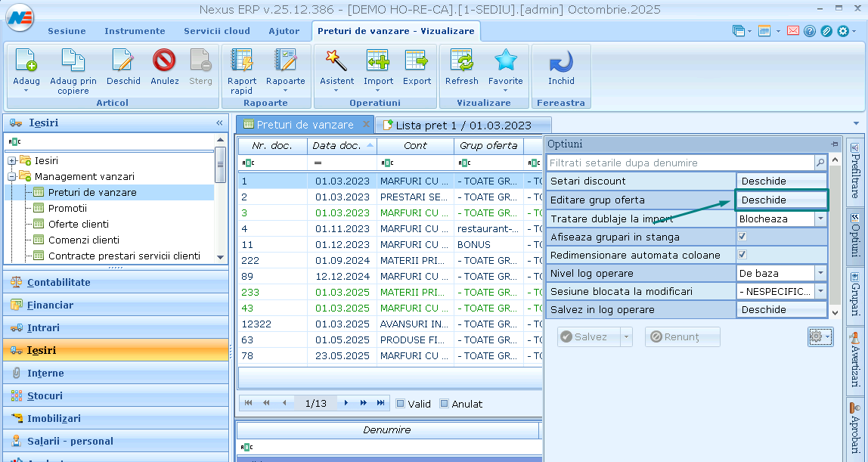
Task: Click the Export icon in the ribbon
Action: 417,61
